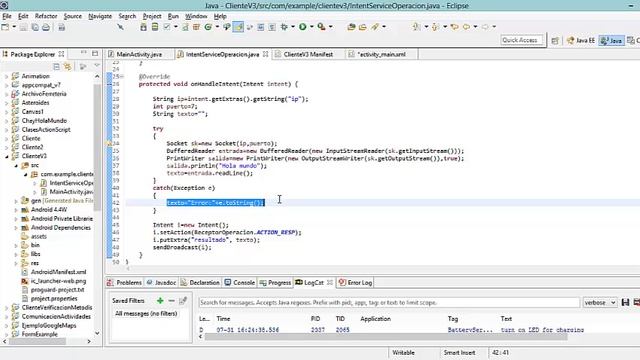Switch to the MainActivity.java editor tab
640x360 pixels.
pyautogui.click(x=139, y=54)
